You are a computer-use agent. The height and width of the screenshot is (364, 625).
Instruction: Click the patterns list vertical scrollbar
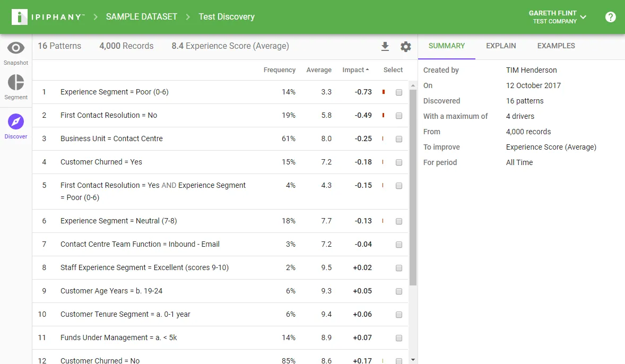point(413,187)
